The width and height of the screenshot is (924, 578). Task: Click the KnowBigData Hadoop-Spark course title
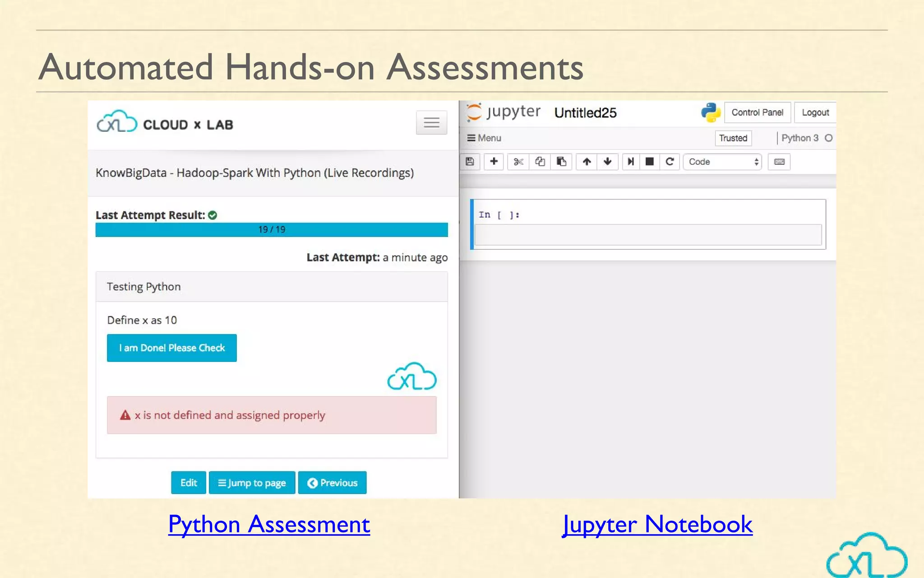point(254,173)
